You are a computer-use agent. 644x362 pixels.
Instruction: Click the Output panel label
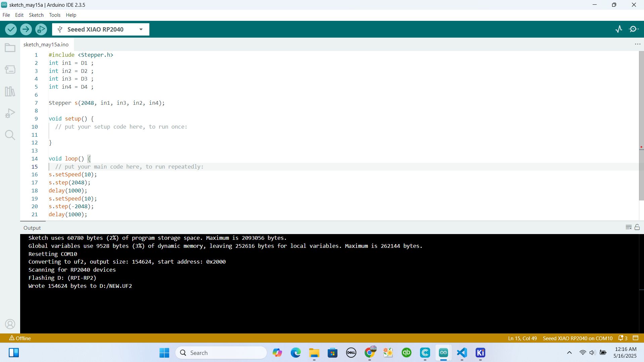coord(32,228)
